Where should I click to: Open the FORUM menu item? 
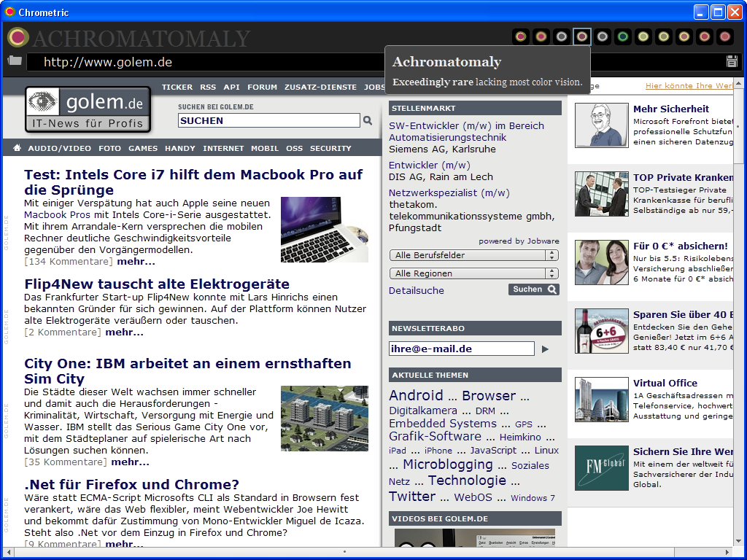262,87
